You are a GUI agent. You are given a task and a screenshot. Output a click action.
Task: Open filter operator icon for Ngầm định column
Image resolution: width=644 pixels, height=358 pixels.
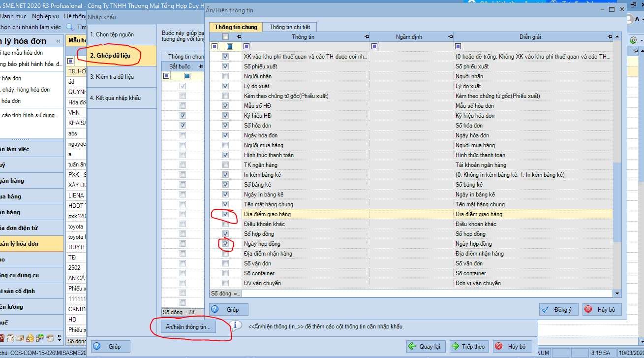tap(374, 46)
